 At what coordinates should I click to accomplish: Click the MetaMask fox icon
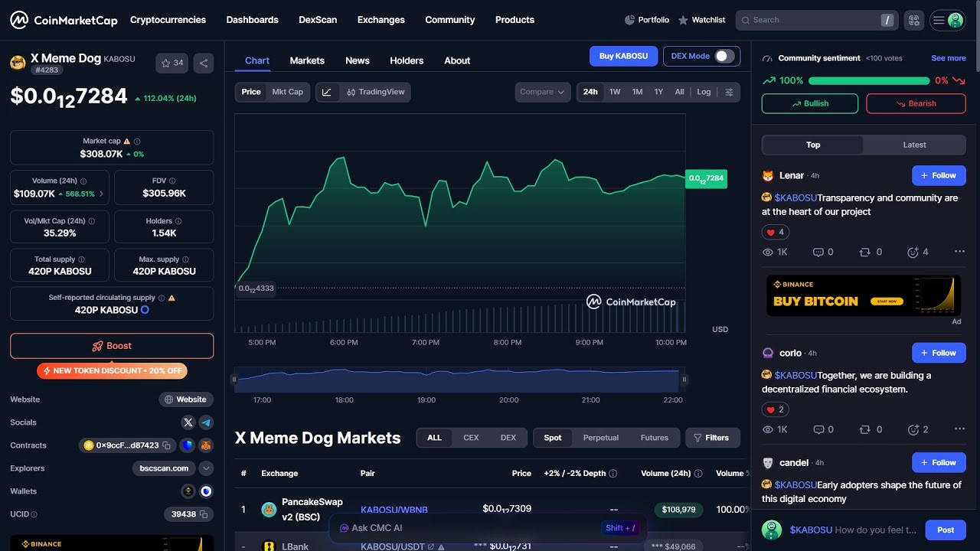[205, 445]
